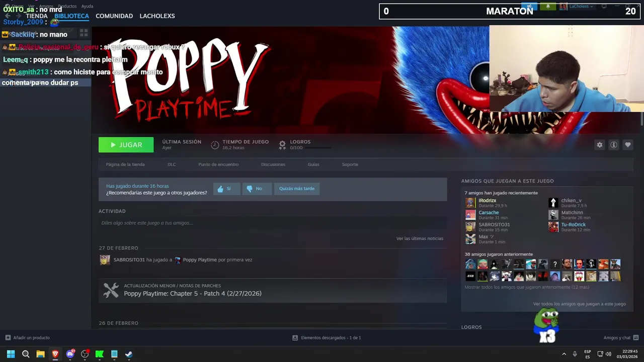Open TIENDA tab
This screenshot has width=644, height=362.
coord(37,16)
